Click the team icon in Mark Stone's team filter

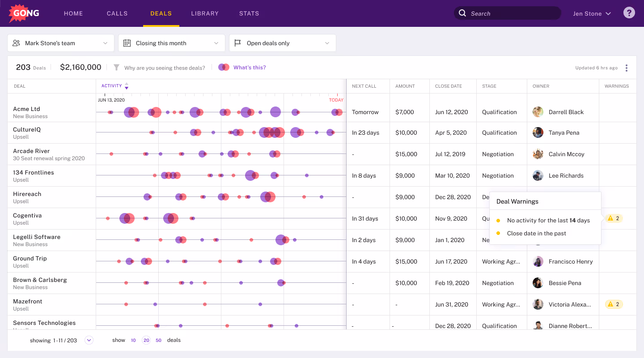(16, 43)
